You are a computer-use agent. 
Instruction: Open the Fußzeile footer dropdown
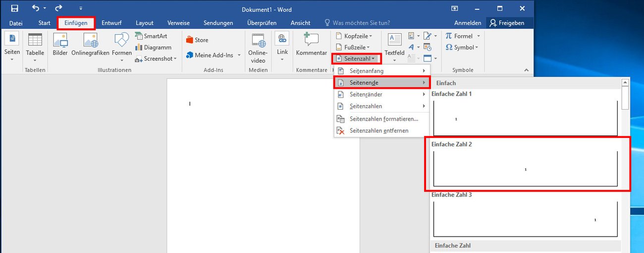pos(353,48)
